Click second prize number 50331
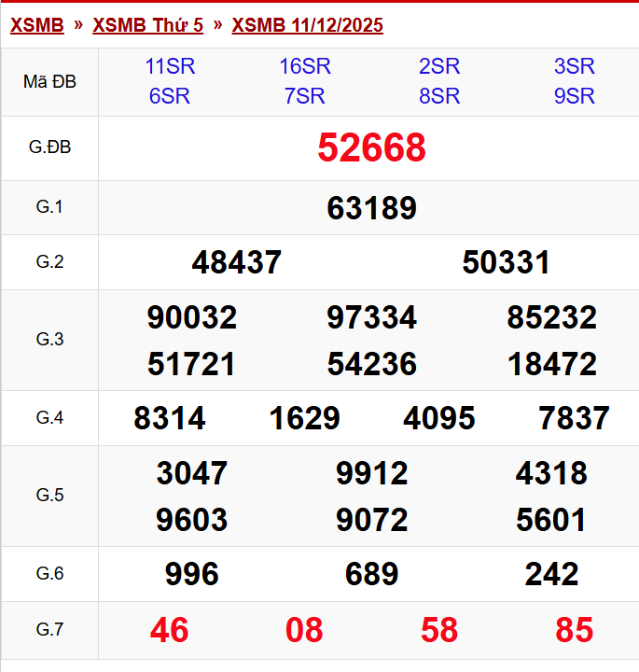The image size is (639, 672). (x=506, y=263)
